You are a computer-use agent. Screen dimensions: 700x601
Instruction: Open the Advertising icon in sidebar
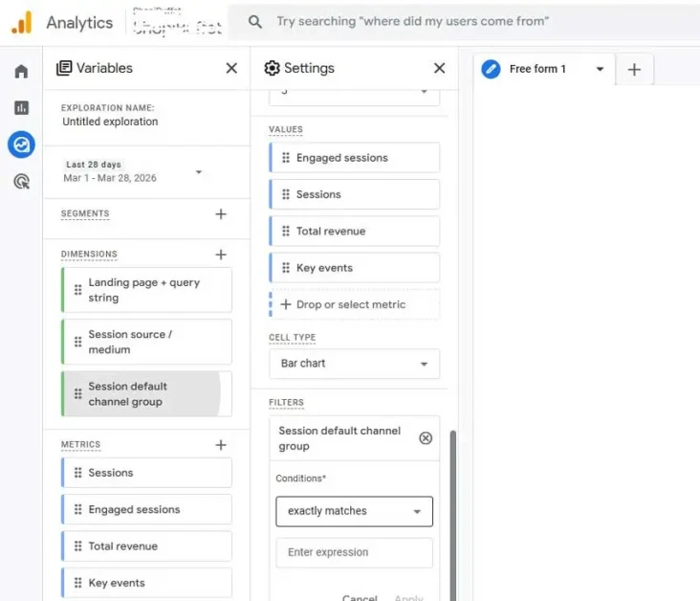[21, 181]
